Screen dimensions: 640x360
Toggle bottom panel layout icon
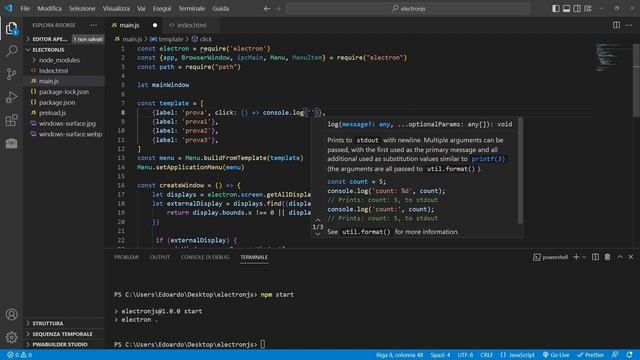point(566,8)
